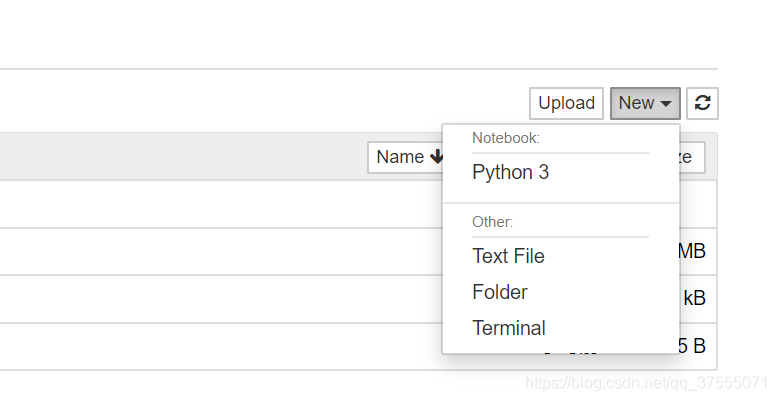Viewport: 776px width, 401px height.
Task: Click the partially hidden File size button
Action: 692,157
